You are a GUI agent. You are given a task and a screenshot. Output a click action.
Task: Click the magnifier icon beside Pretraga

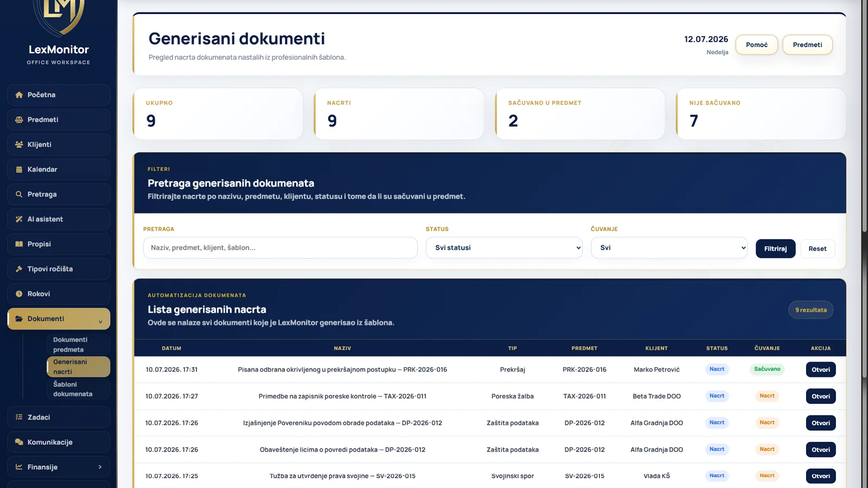(x=19, y=195)
